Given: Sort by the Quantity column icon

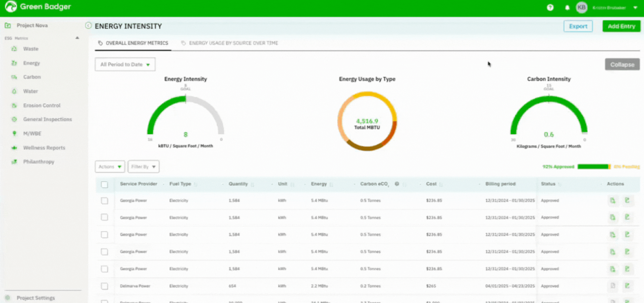Looking at the screenshot, I should click(252, 184).
